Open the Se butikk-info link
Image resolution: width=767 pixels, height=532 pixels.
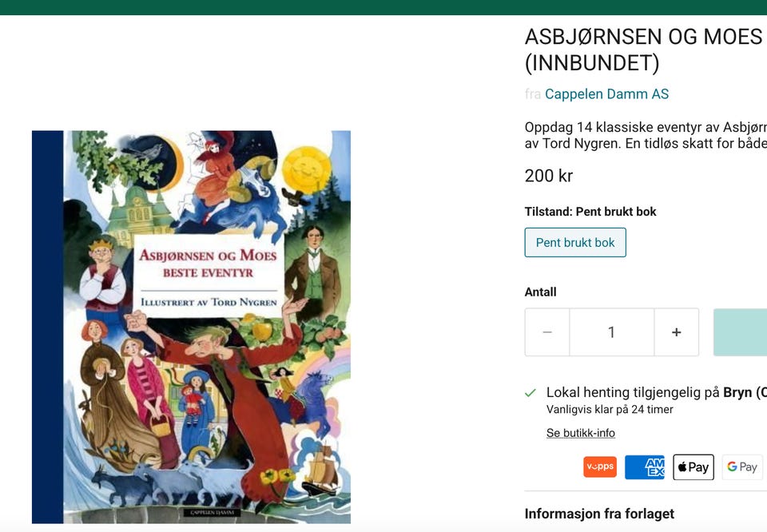pos(581,433)
